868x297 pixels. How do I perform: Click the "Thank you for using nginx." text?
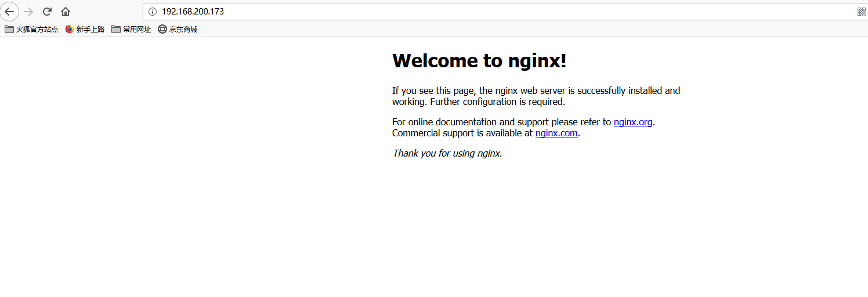coord(447,153)
